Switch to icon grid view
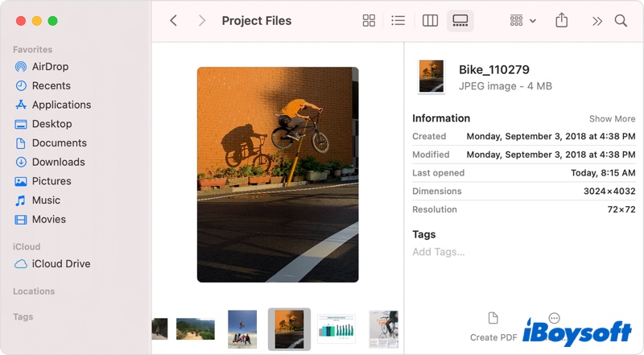Image resolution: width=644 pixels, height=355 pixels. (369, 21)
